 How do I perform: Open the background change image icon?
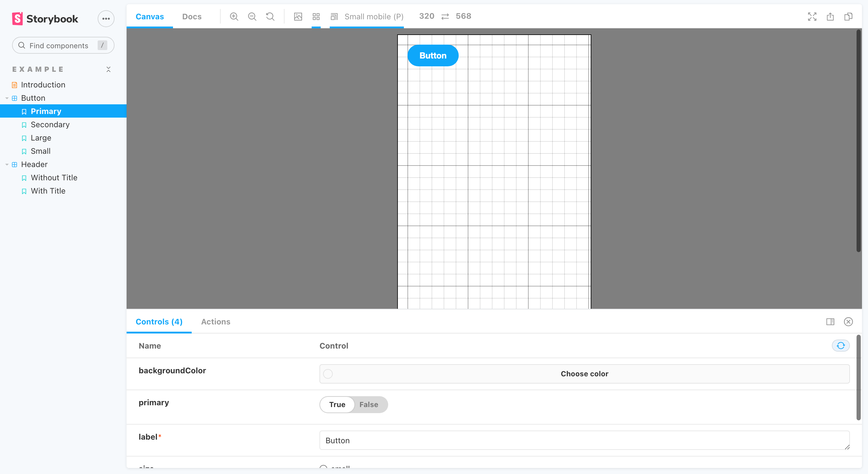298,17
